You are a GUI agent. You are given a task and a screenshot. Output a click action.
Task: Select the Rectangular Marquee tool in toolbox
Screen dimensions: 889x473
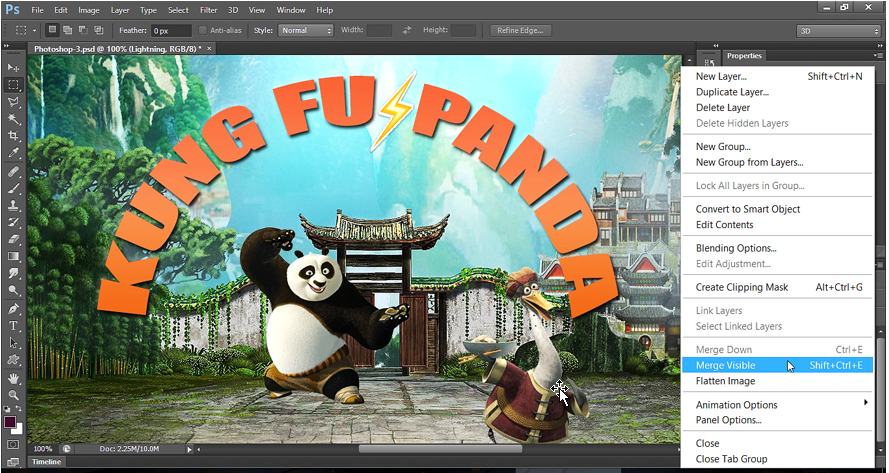13,85
